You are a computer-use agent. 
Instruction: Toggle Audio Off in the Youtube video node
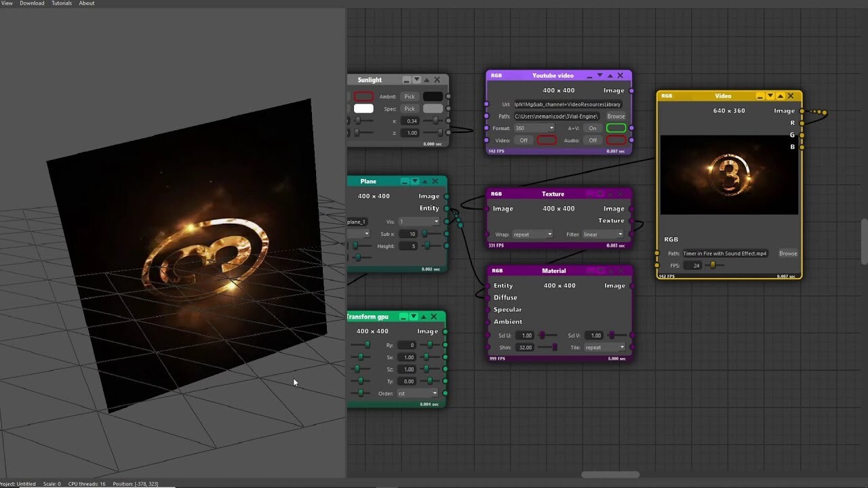coord(591,140)
